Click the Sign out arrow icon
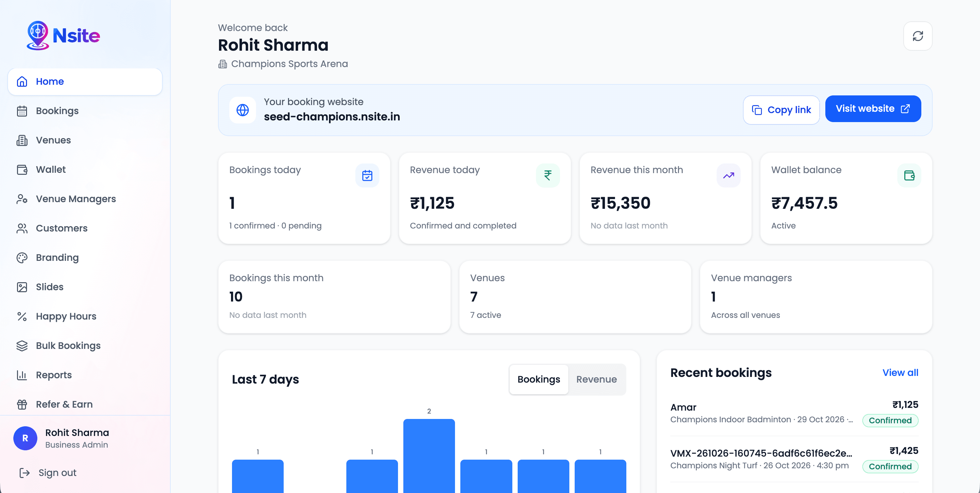980x493 pixels. [25, 472]
